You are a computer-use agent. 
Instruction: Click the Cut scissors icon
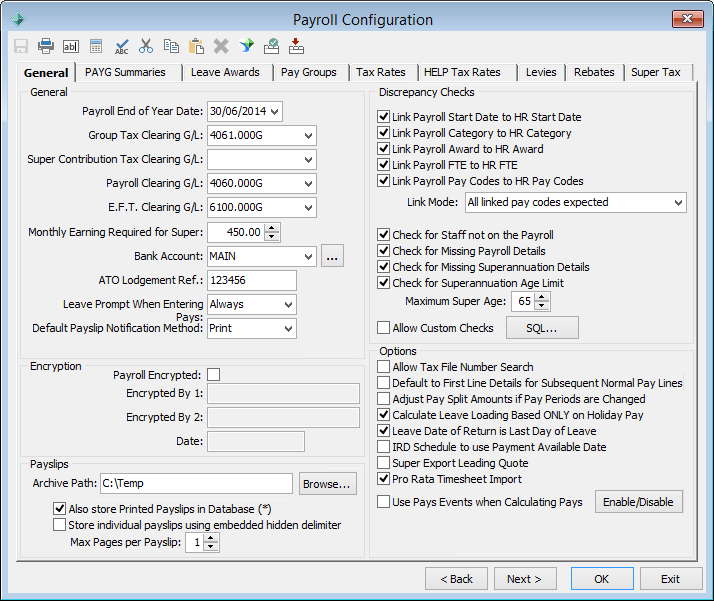pyautogui.click(x=146, y=46)
